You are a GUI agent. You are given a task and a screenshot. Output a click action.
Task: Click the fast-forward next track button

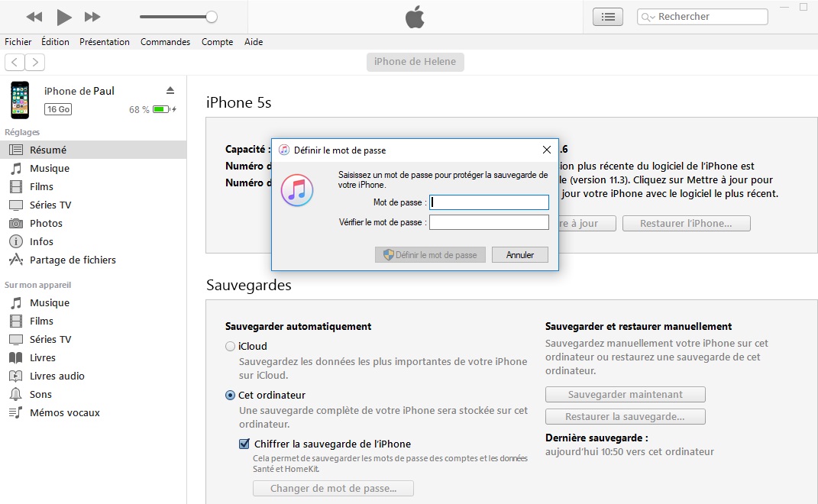pos(92,18)
